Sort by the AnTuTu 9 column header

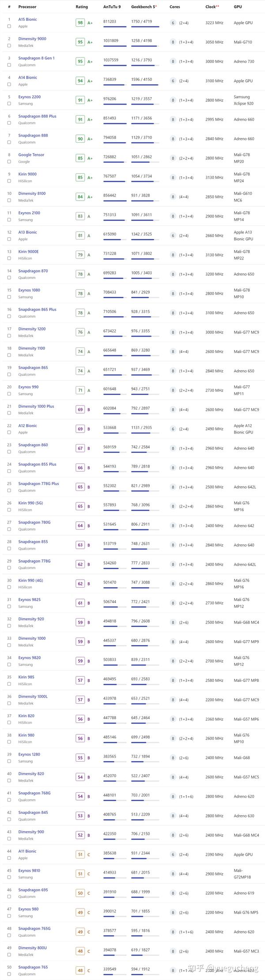pyautogui.click(x=112, y=7)
